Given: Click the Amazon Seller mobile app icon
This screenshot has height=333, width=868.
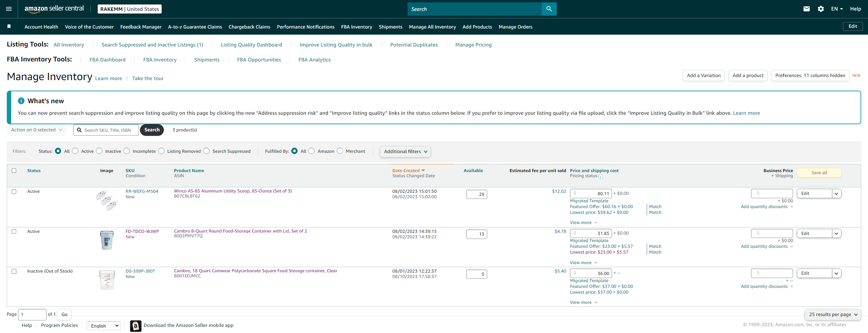Looking at the screenshot, I should click(136, 326).
